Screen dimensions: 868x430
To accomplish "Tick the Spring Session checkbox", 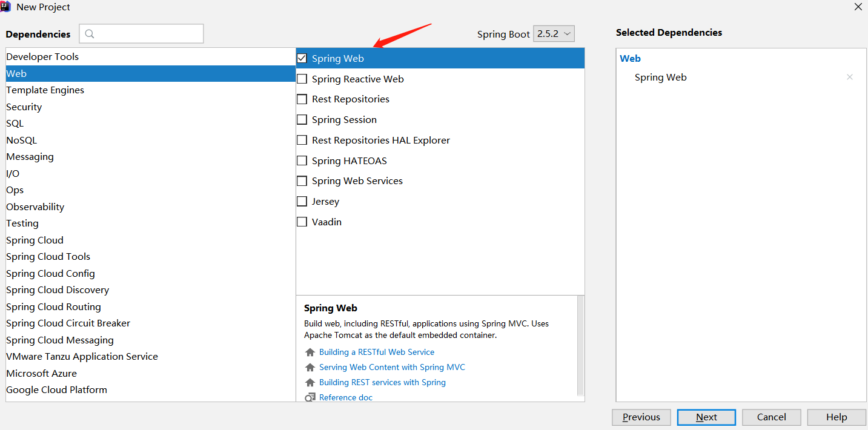I will [x=302, y=119].
